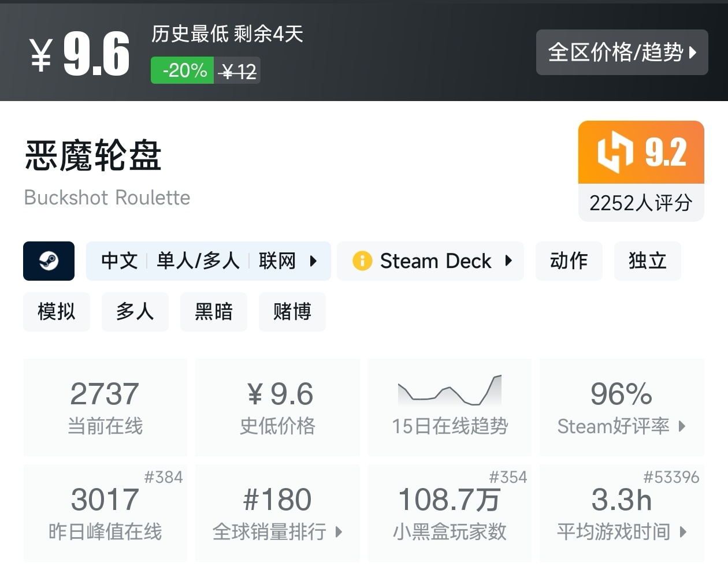This screenshot has width=728, height=566.
Task: Click the #354 rank label
Action: 508,477
